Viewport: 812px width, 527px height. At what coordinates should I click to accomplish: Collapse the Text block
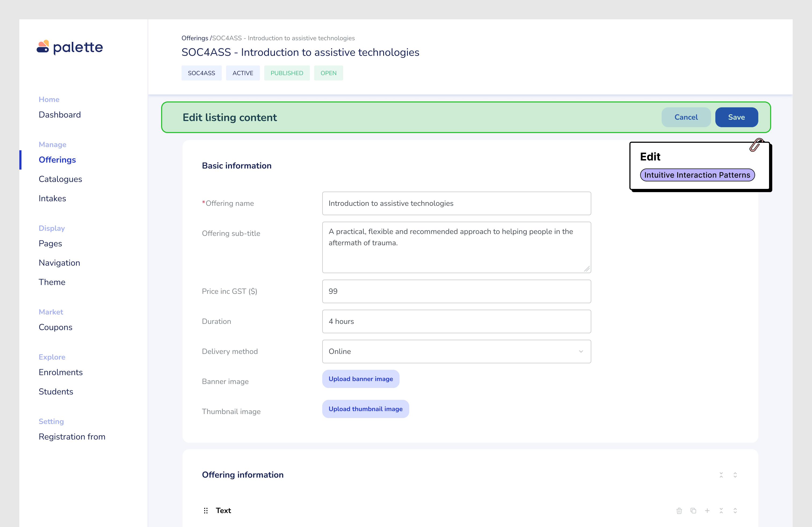721,510
